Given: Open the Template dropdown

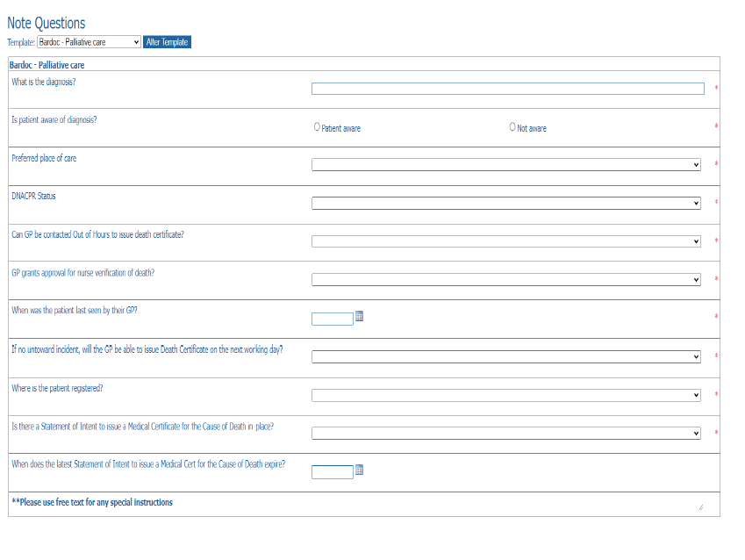Looking at the screenshot, I should click(x=89, y=42).
